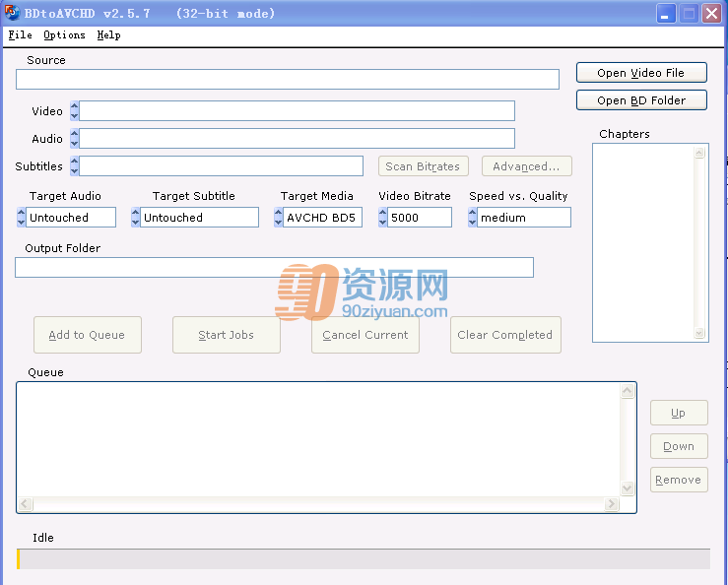Click the Chapters list scroll-up arrow
Screen dimensions: 728x585
[699, 153]
